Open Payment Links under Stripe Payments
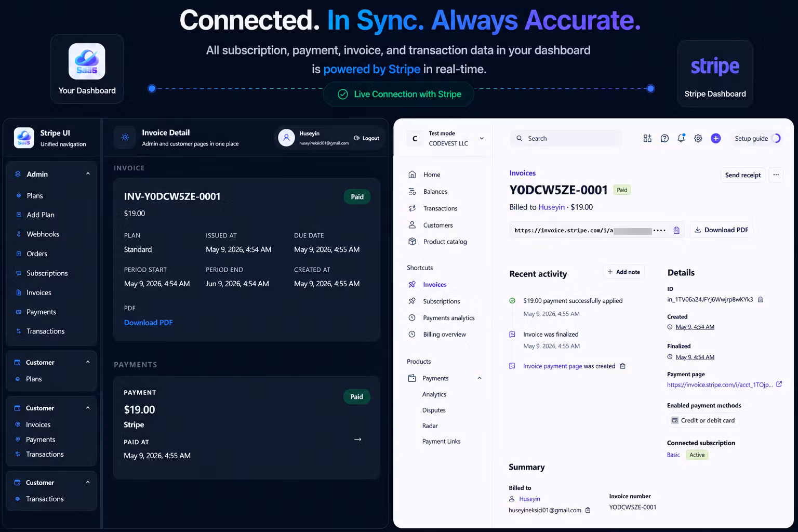 [x=441, y=441]
